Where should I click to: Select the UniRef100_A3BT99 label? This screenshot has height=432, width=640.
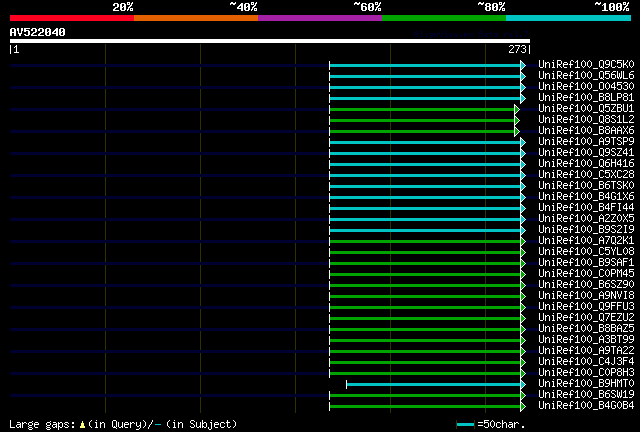pyautogui.click(x=586, y=340)
